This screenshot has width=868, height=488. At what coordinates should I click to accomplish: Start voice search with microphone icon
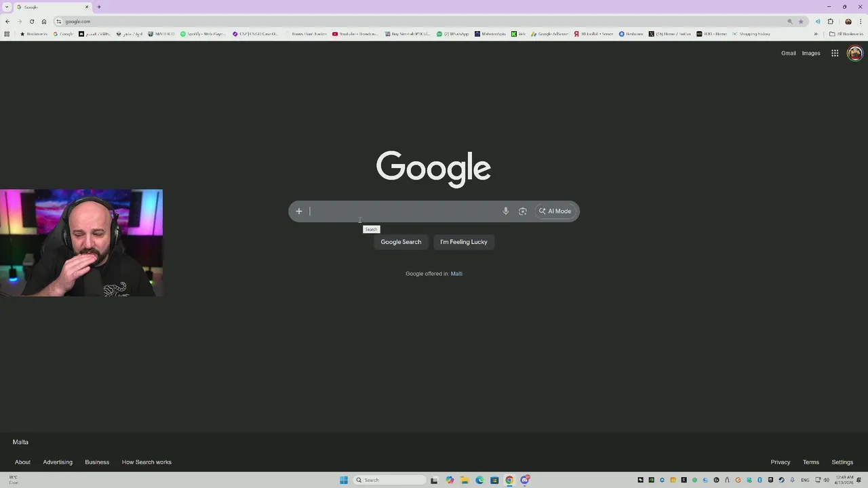[505, 211]
